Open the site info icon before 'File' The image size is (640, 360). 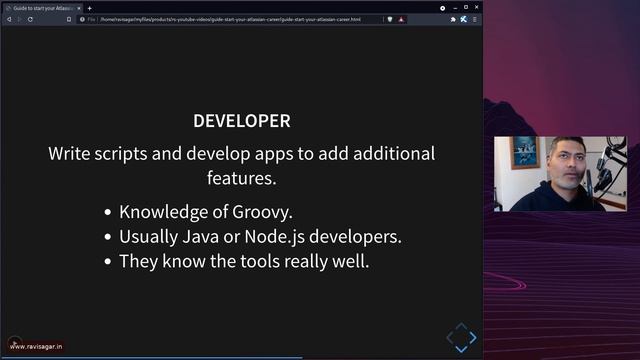pyautogui.click(x=82, y=19)
